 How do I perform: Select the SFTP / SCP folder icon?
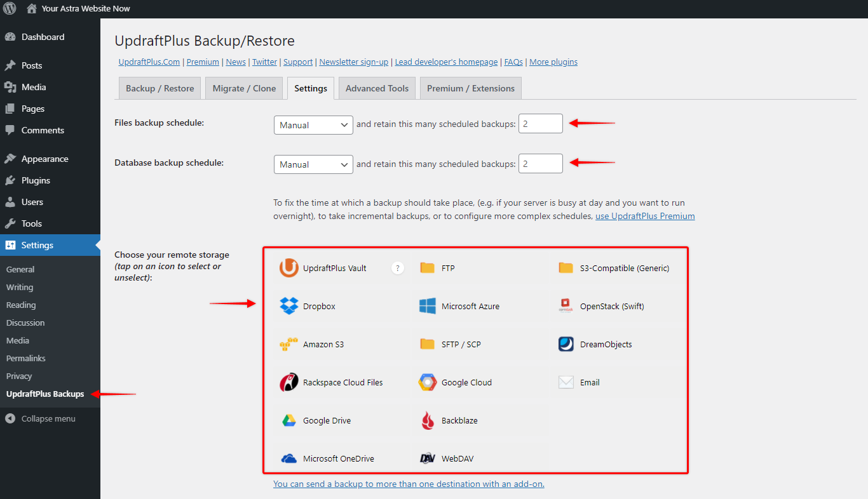pyautogui.click(x=427, y=344)
